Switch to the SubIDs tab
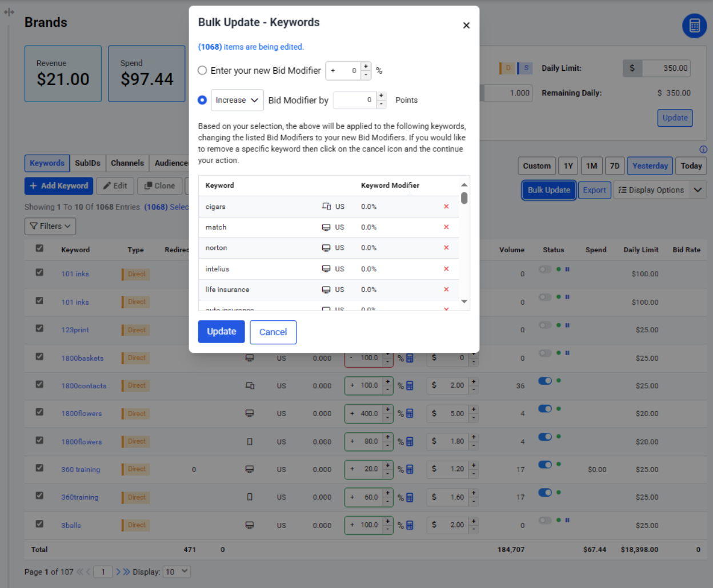 tap(87, 163)
